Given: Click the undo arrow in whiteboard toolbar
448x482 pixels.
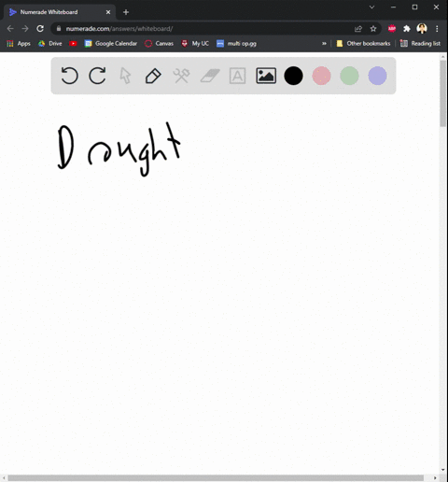Looking at the screenshot, I should 69,76.
